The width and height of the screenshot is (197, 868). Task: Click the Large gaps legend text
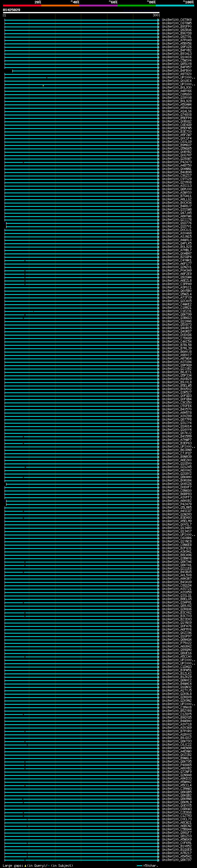tap(38, 865)
